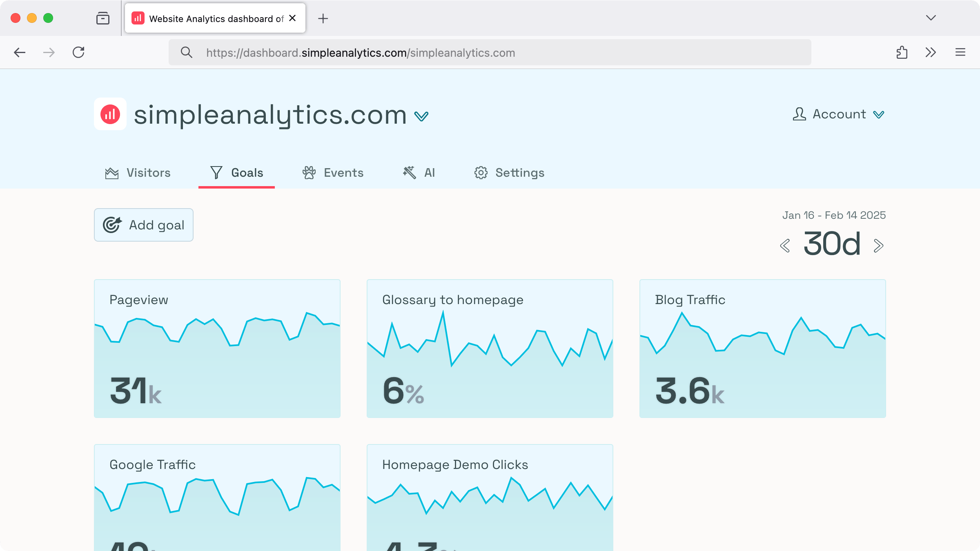Open the list all tabs chevron
The width and height of the screenshot is (980, 551).
point(931,18)
